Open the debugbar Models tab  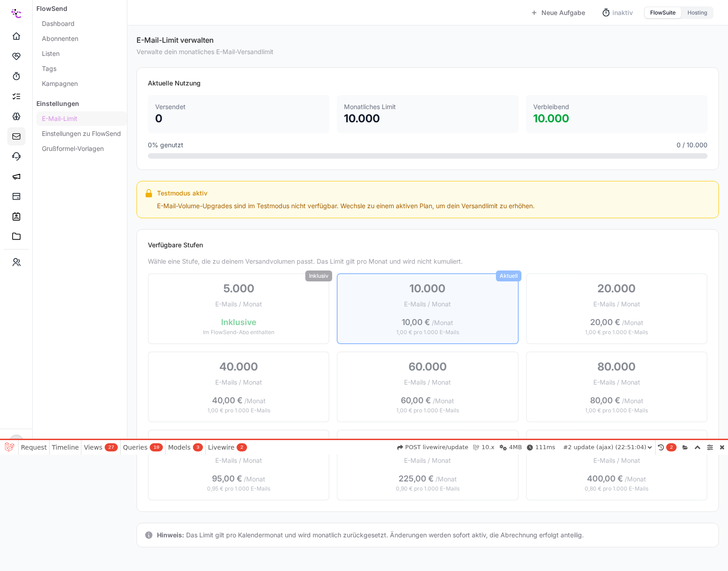click(185, 447)
